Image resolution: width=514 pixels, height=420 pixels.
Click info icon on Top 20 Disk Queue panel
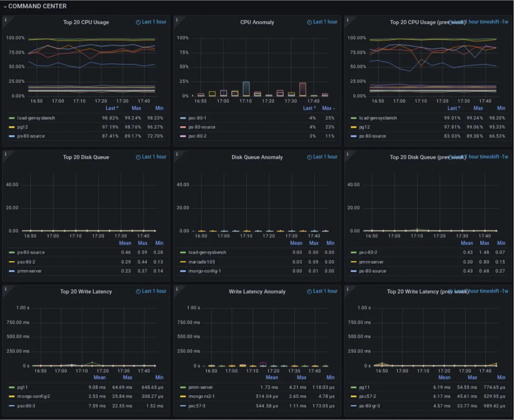(6, 154)
